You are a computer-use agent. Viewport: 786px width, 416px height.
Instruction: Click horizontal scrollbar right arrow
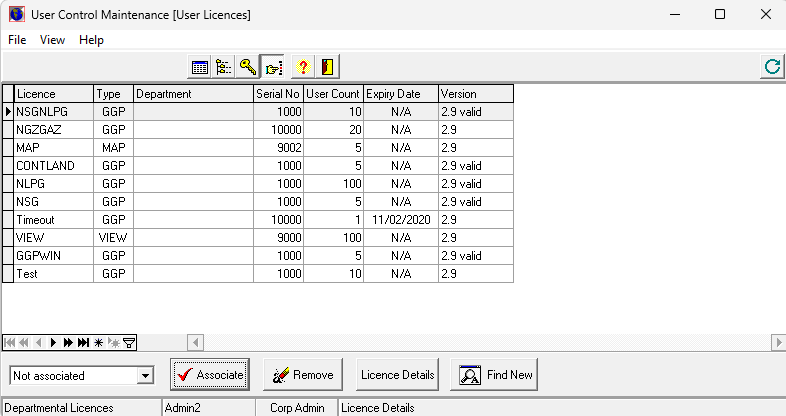pyautogui.click(x=778, y=343)
